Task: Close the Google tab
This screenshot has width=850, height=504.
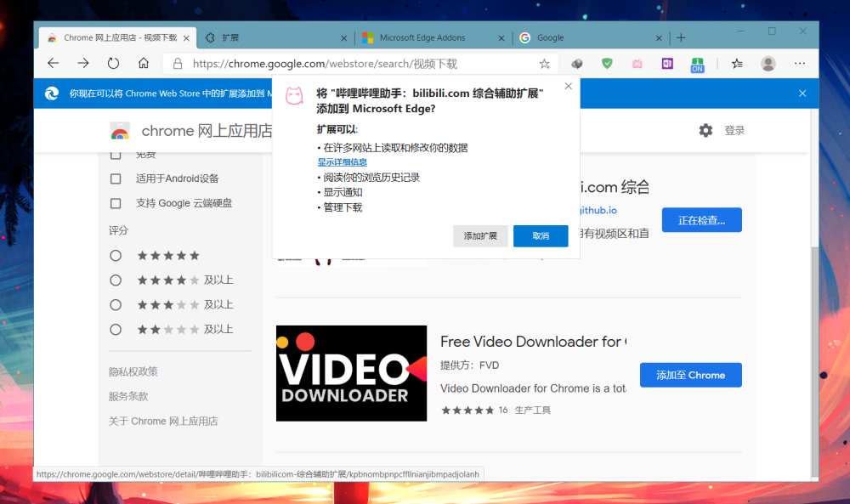Action: 659,38
